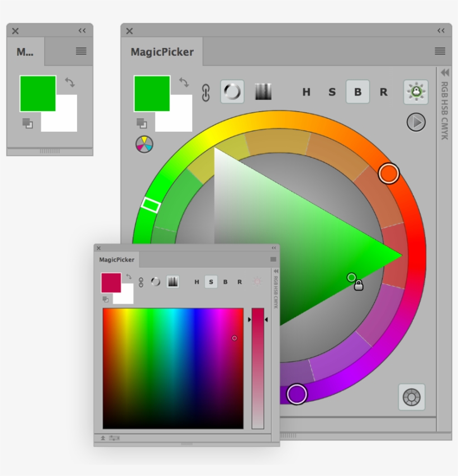Click the H button in large panel
Image resolution: width=458 pixels, height=476 pixels.
306,92
